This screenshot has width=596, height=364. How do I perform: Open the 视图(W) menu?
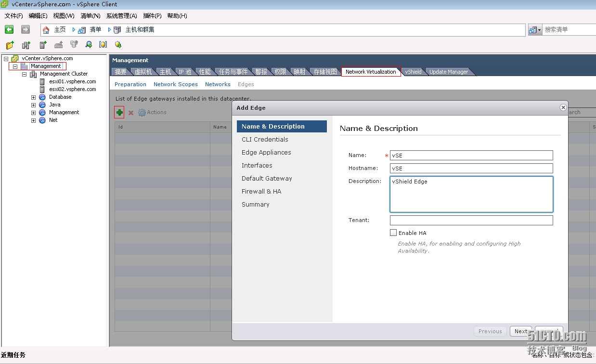tap(64, 16)
